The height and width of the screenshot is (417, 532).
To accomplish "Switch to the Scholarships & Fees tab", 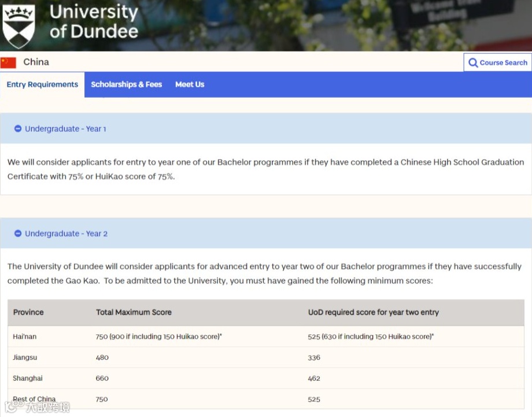I will coord(126,84).
